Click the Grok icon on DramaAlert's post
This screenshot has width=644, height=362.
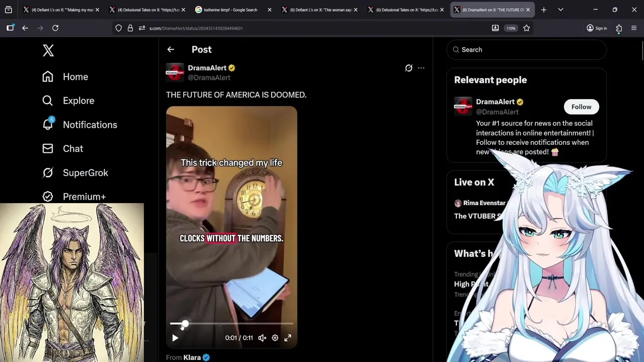point(409,68)
